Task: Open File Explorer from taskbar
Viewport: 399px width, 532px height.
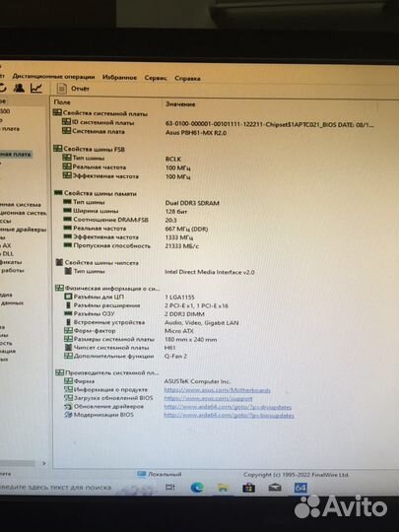Action: pos(223,488)
